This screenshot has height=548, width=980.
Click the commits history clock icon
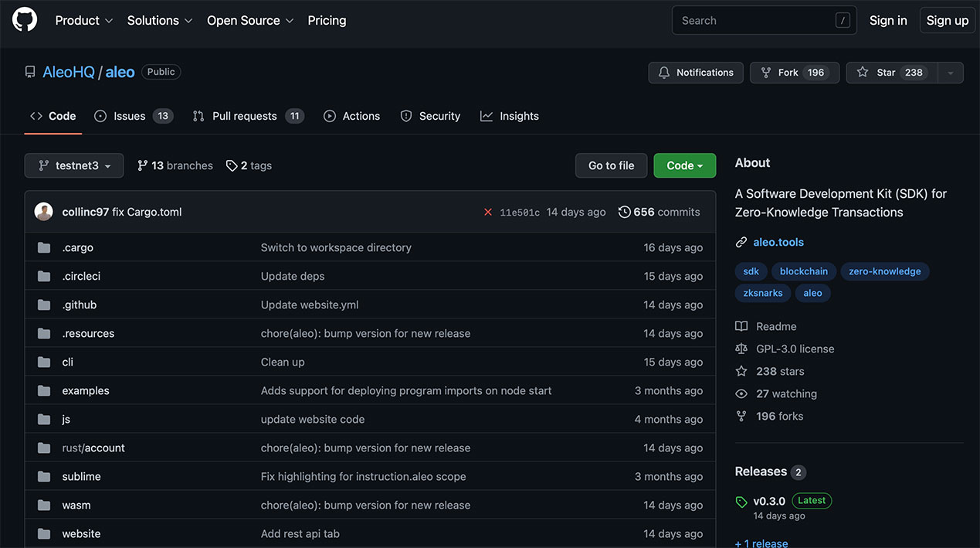[x=624, y=212]
